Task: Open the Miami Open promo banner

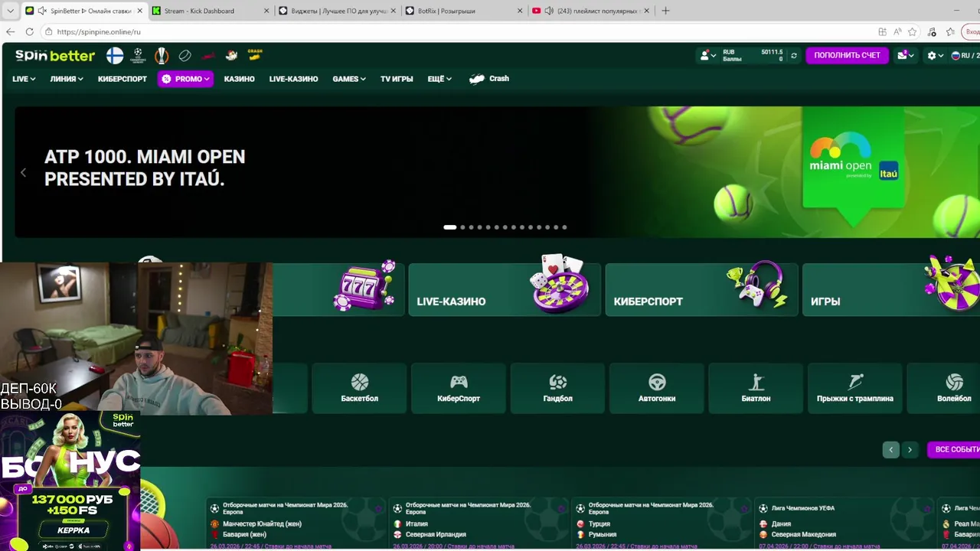Action: point(497,171)
